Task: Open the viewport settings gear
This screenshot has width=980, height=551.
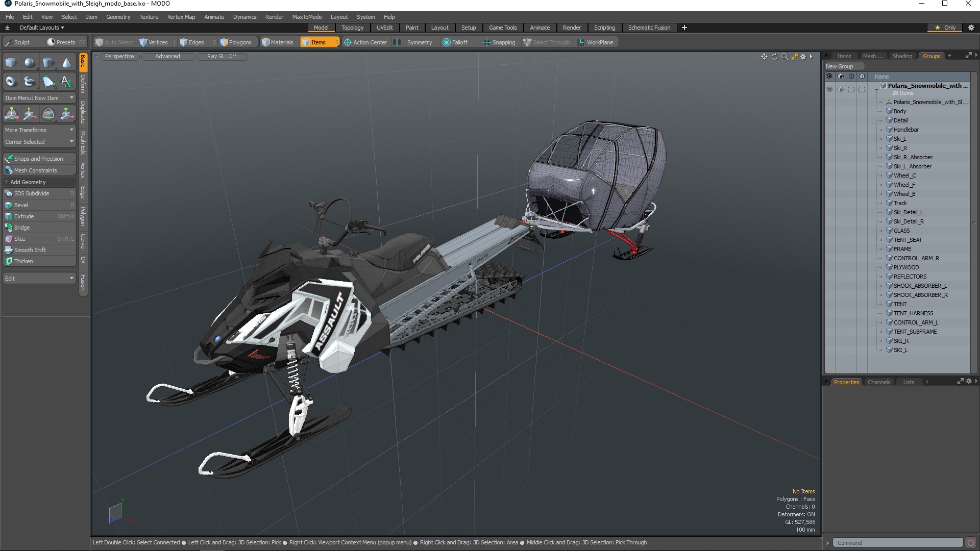Action: point(803,57)
